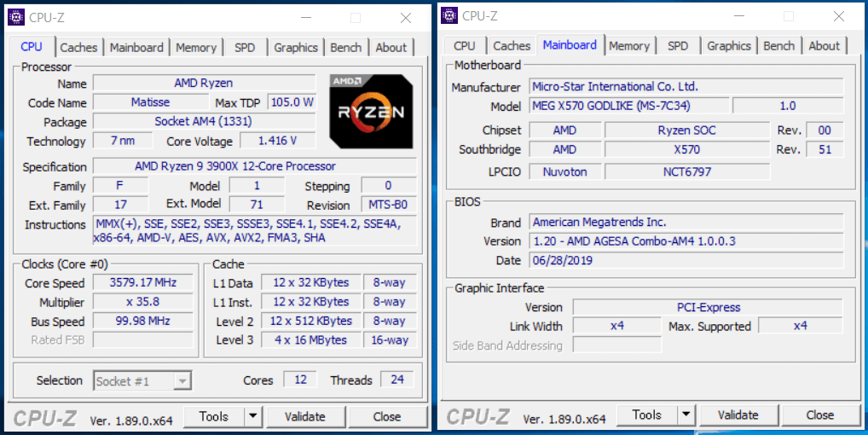Select SPD tab in right window
This screenshot has height=435, width=868.
[678, 46]
